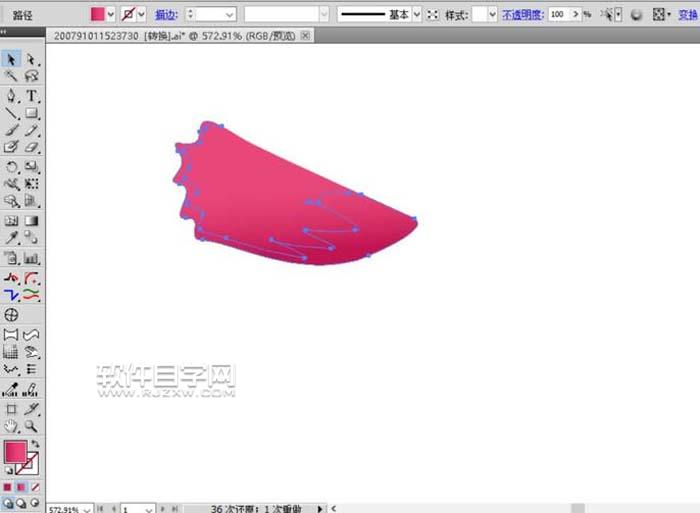This screenshot has height=513, width=700.
Task: Set paint mode to None
Action: point(35,487)
